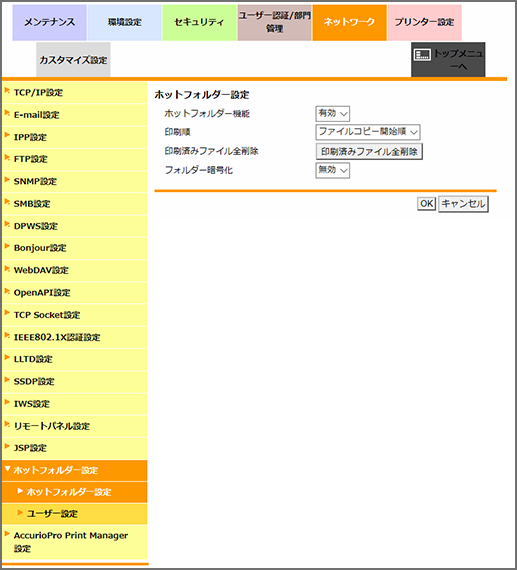The width and height of the screenshot is (517, 570).
Task: Click the フォルダー暗号化 label text
Action: pos(199,170)
